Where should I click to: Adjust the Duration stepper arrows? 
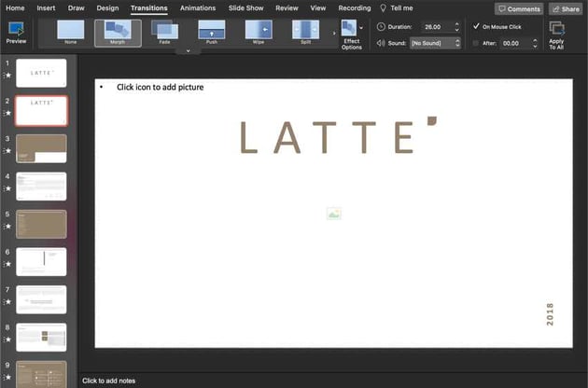(x=456, y=27)
